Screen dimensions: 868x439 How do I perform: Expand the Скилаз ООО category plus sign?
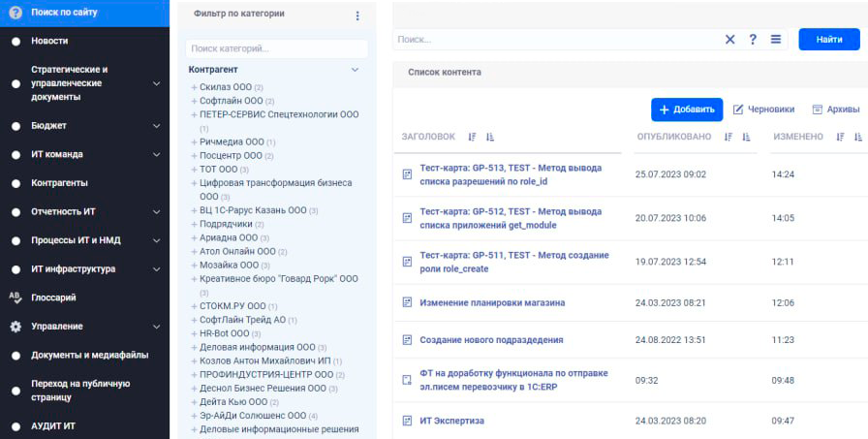pos(195,87)
